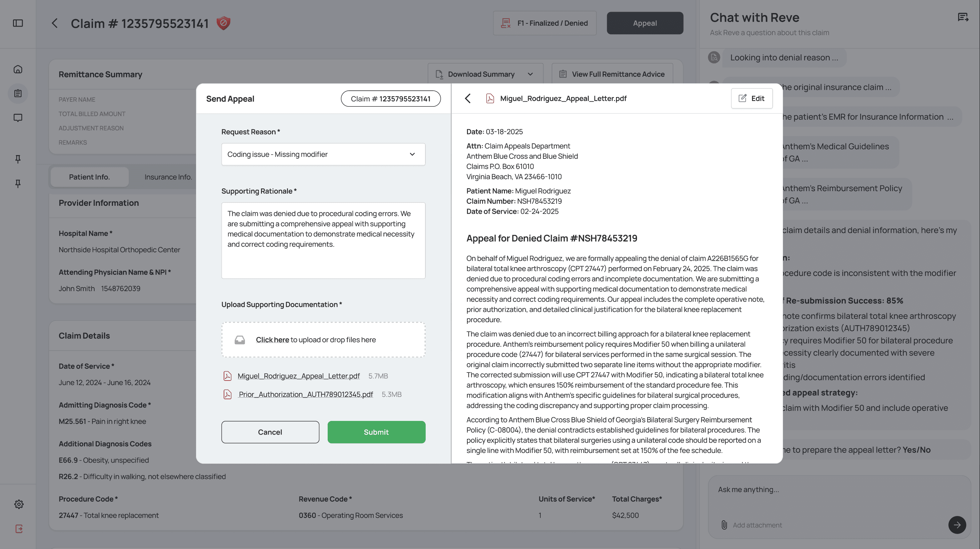The height and width of the screenshot is (549, 980).
Task: Open Settings via the gear icon
Action: 19,504
